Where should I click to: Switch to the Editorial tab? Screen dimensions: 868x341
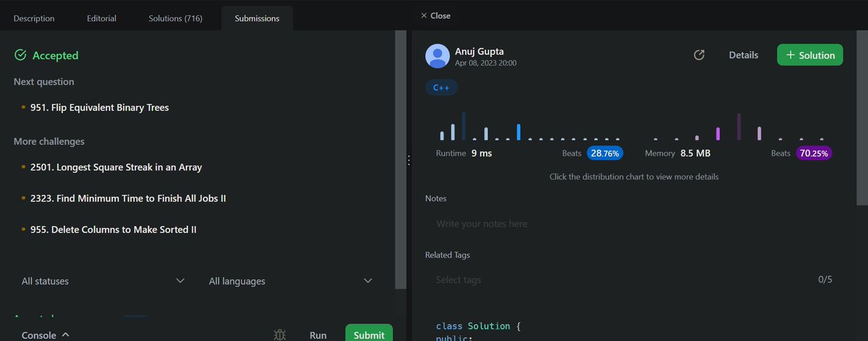pos(101,18)
